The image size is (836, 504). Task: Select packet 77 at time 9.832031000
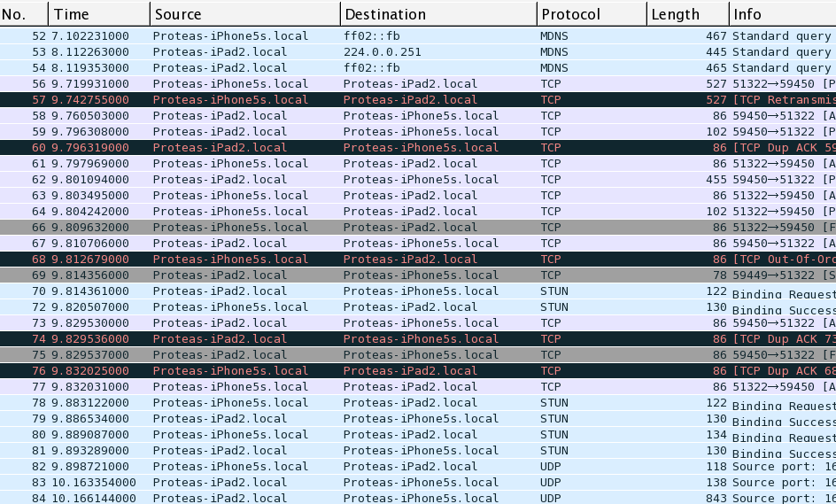point(418,387)
